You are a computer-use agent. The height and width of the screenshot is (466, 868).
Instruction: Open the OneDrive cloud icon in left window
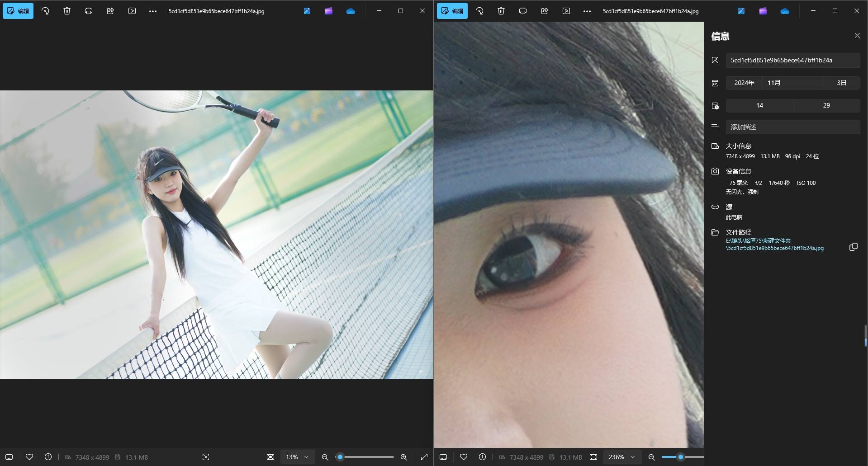tap(351, 11)
